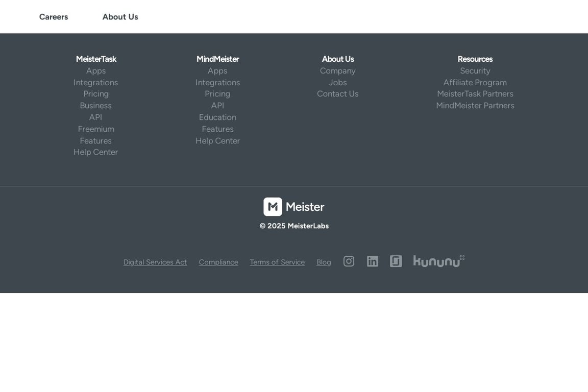This screenshot has width=588, height=392.
Task: Open the Compliance link
Action: click(x=218, y=262)
